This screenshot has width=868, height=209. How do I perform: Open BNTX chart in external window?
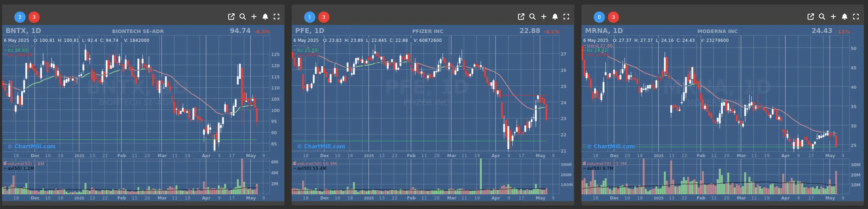click(x=231, y=16)
